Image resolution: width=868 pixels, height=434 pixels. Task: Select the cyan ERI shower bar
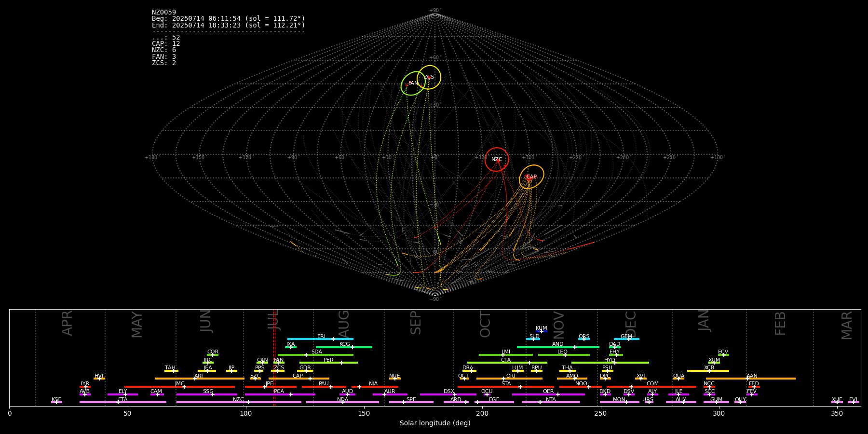pyautogui.click(x=320, y=339)
